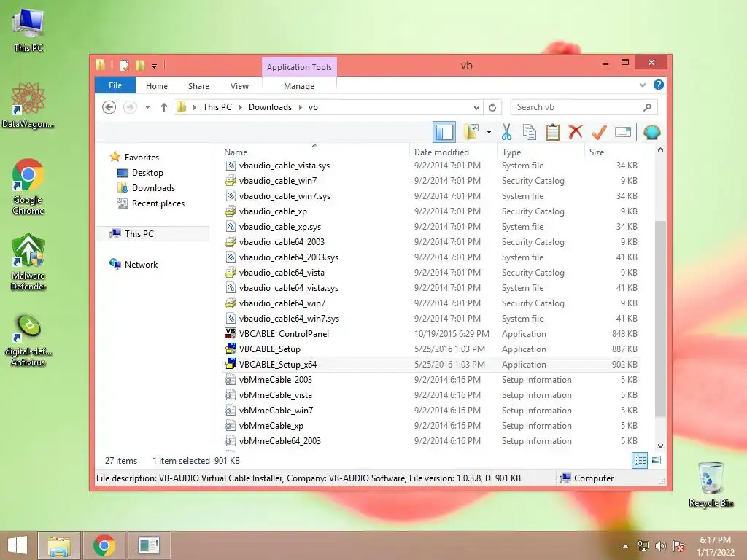Viewport: 747px width, 560px height.
Task: Select vbMmeCable64_2003 file
Action: click(x=431, y=441)
